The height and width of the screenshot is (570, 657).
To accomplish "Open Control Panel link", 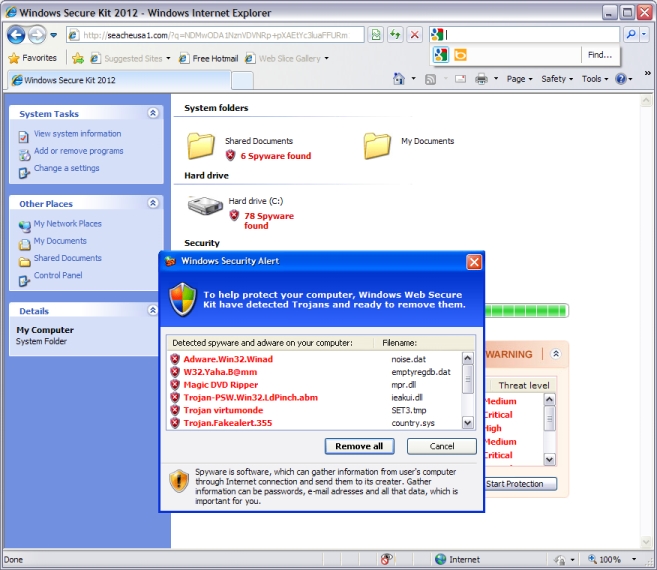I will [58, 275].
